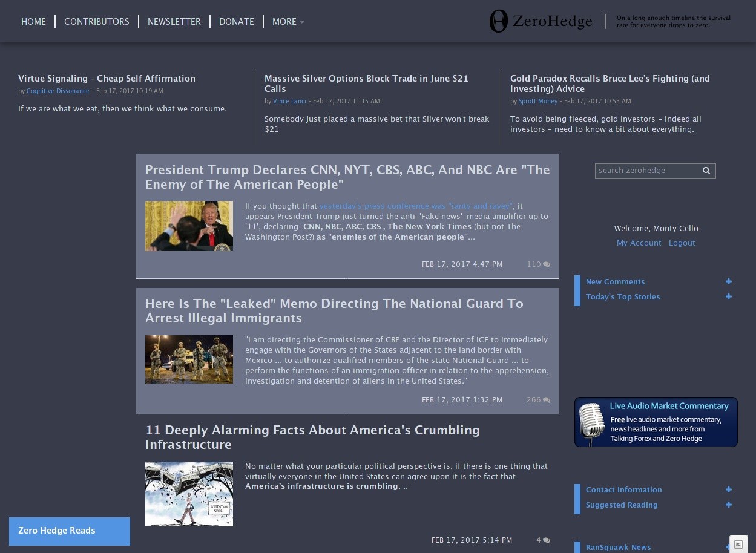Image resolution: width=756 pixels, height=553 pixels.
Task: Open National Guard soldiers thumbnail image
Action: pos(189,359)
